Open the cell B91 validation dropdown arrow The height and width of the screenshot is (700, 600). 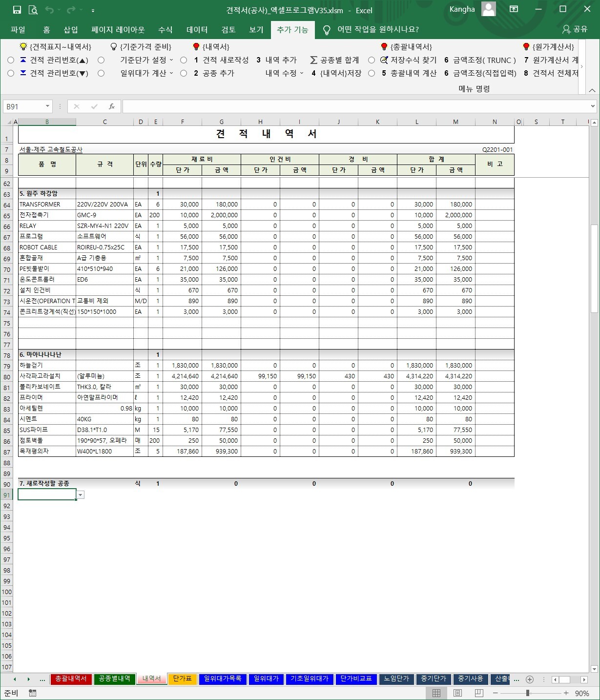(x=81, y=495)
